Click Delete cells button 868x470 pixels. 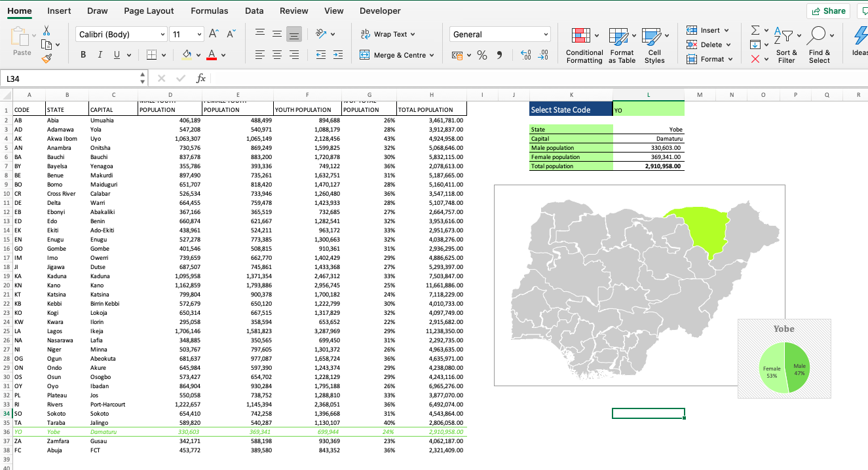click(x=708, y=45)
